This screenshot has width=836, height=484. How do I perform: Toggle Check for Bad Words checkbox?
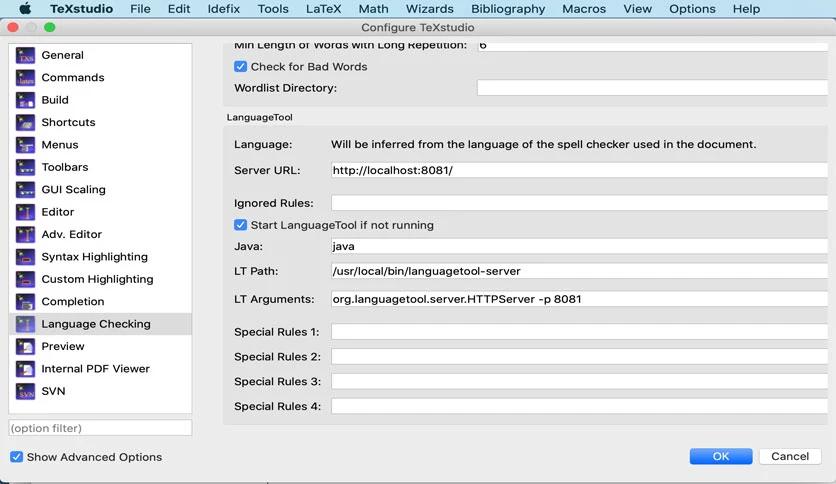(x=240, y=66)
